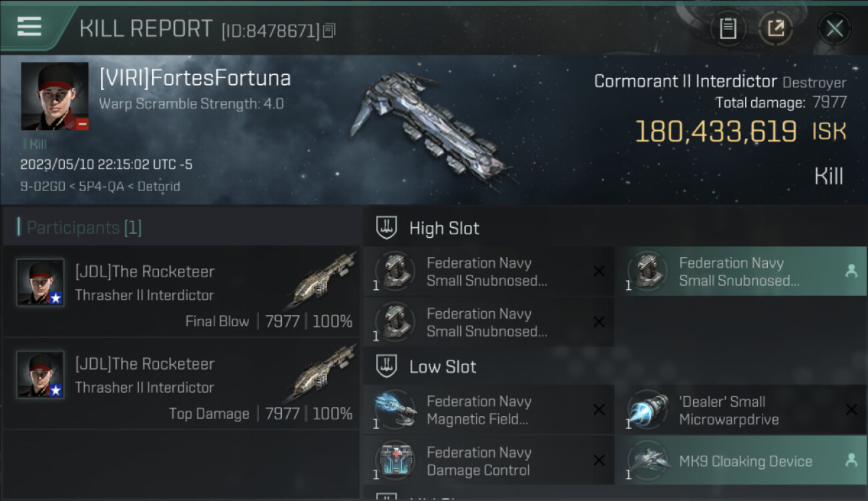Viewport: 868px width, 501px height.
Task: Click the share kill report icon
Action: [x=775, y=29]
